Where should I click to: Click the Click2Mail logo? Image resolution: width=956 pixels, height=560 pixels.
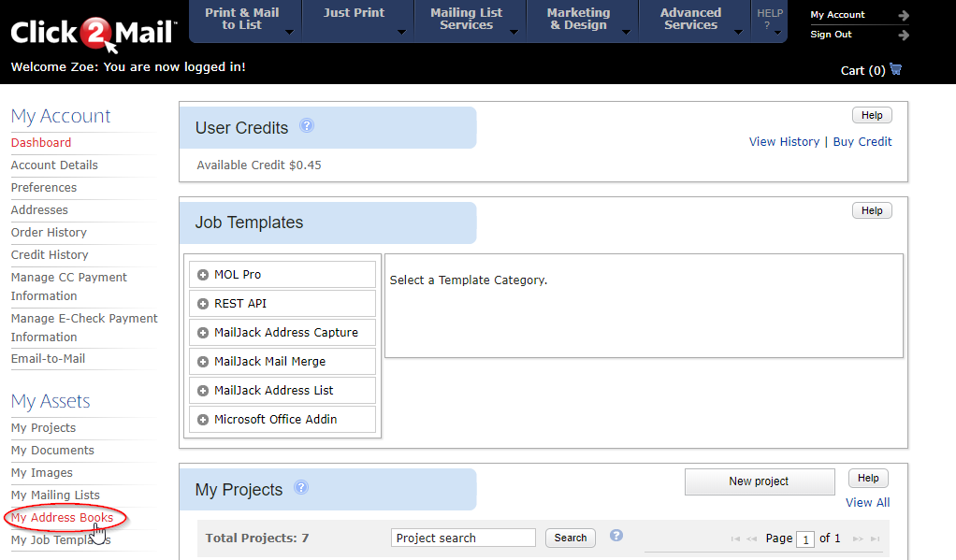pos(94,34)
